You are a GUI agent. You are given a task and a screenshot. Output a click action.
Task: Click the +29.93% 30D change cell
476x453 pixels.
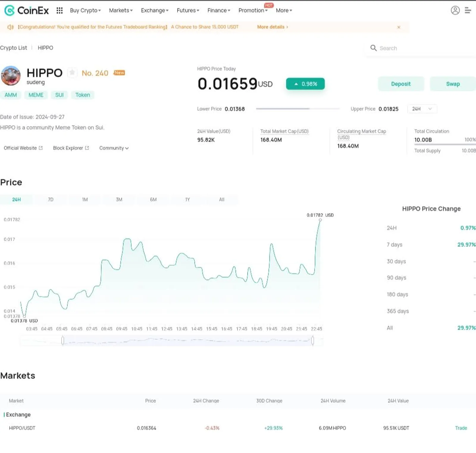[x=273, y=428]
